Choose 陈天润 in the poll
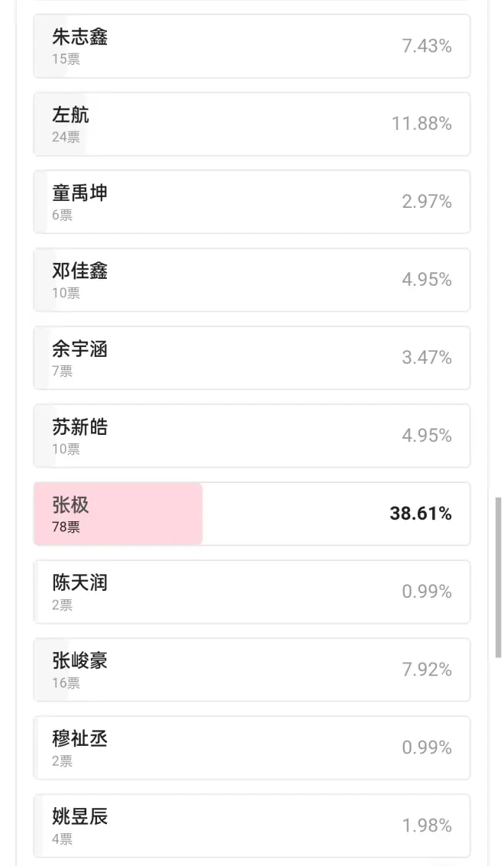This screenshot has height=866, width=504. coord(251,592)
